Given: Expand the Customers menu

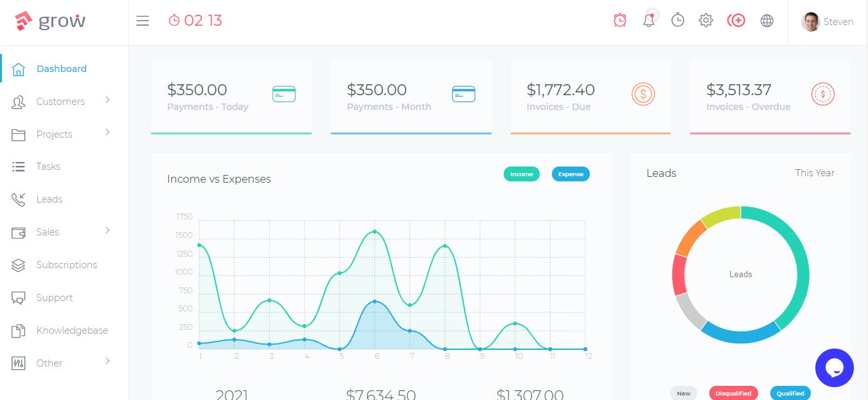Looking at the screenshot, I should (x=60, y=101).
